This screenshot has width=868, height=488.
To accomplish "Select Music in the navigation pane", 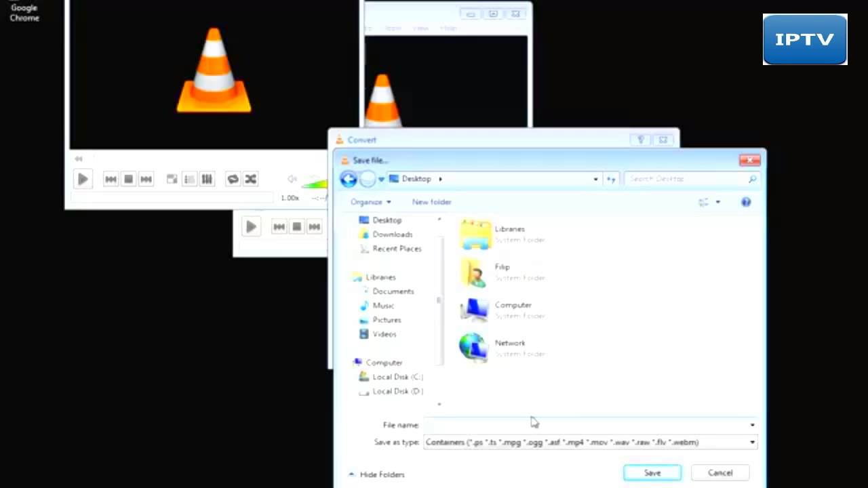I will click(383, 306).
